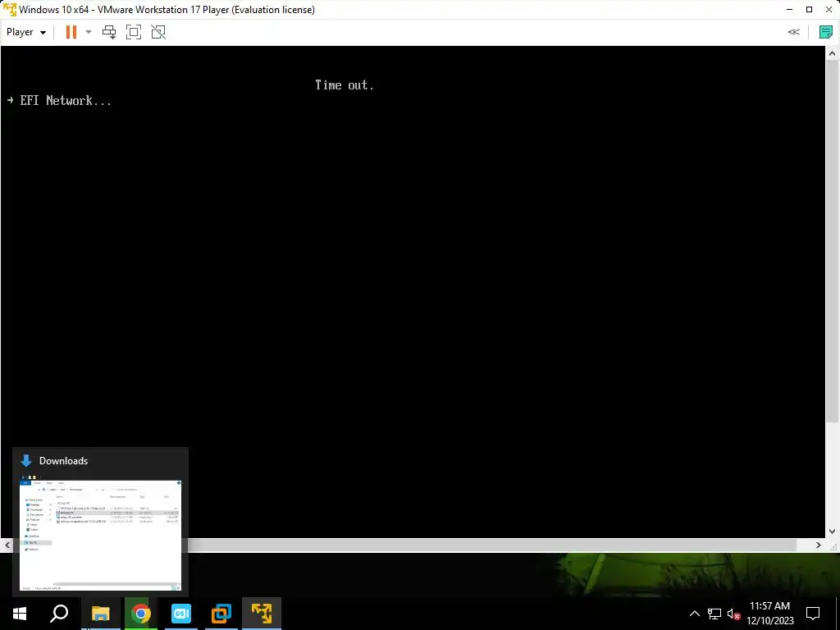Image resolution: width=840 pixels, height=630 pixels.
Task: Click the vertical scrollbar up arrow
Action: click(x=832, y=53)
